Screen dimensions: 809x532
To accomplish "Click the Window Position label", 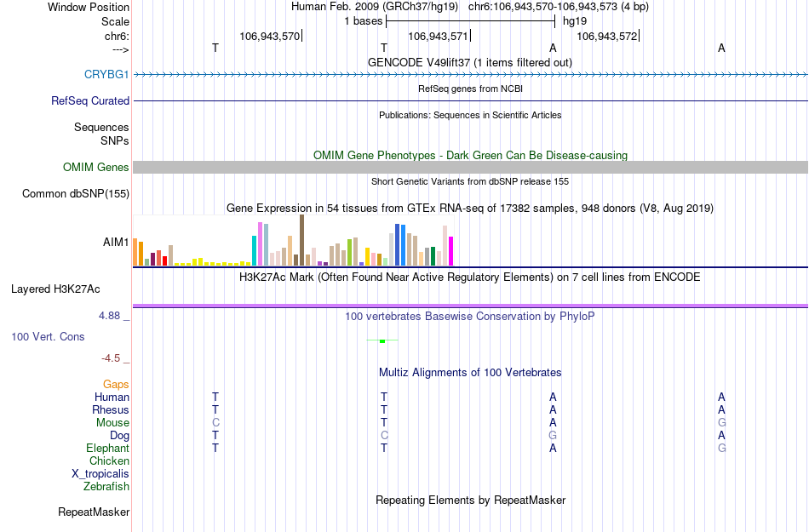I will [89, 7].
